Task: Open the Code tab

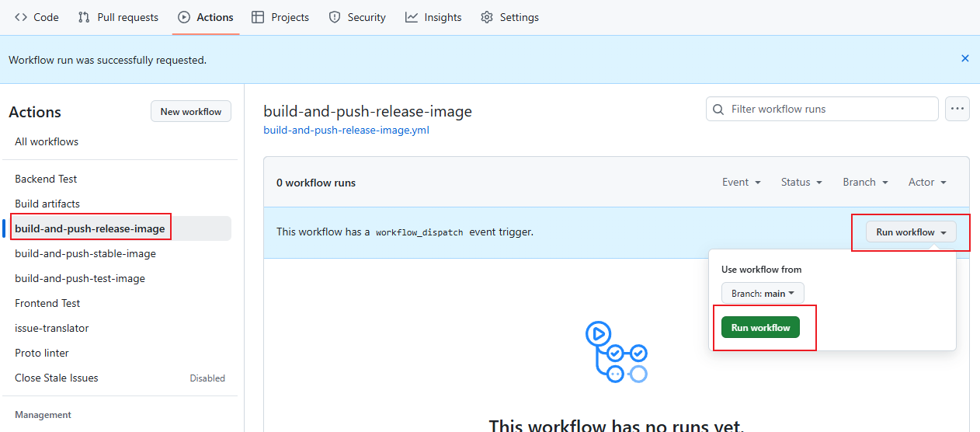Action: 37,17
